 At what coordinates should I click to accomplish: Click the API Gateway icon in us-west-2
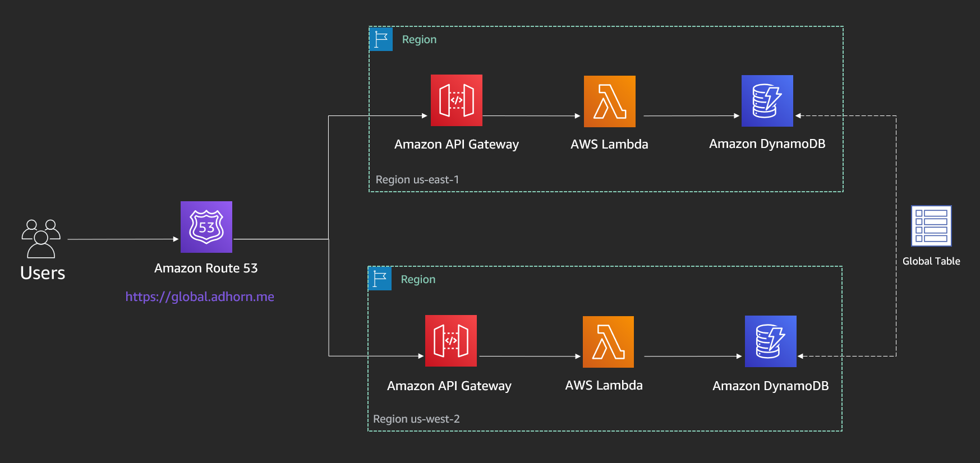tap(451, 341)
